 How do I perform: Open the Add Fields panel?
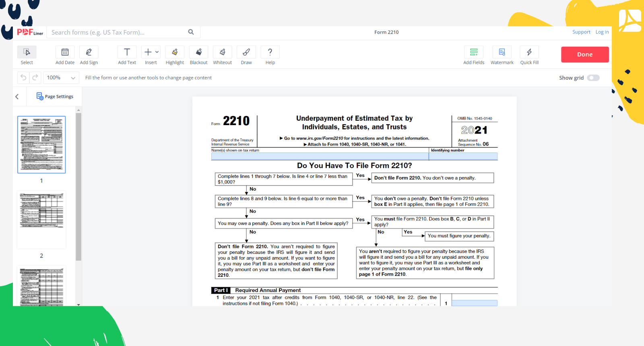point(474,52)
